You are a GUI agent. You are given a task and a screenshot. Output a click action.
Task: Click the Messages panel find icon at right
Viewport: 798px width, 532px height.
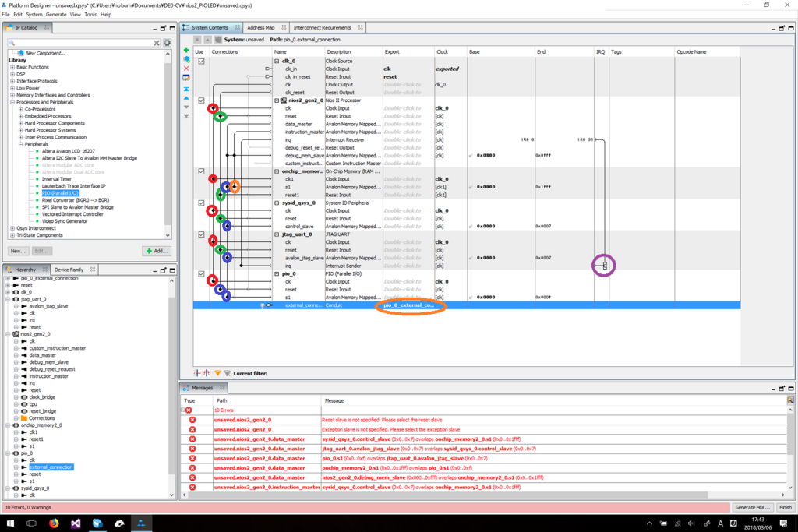pyautogui.click(x=790, y=400)
